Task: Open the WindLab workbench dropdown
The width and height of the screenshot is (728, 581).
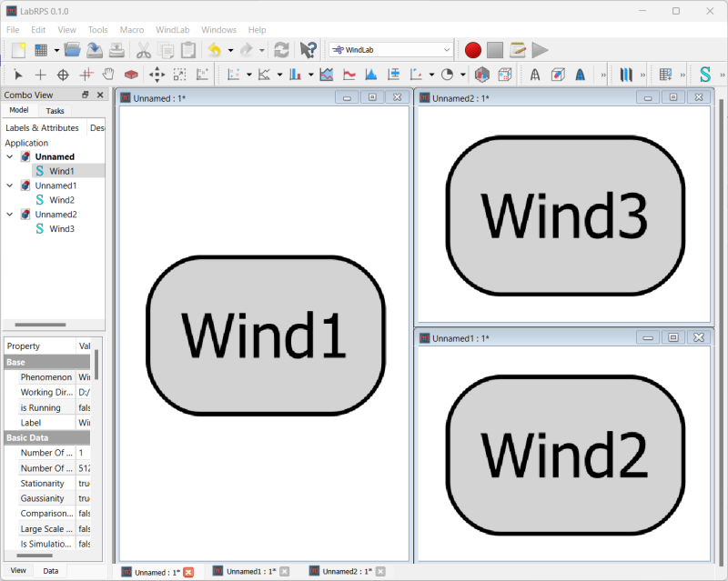Action: [x=390, y=50]
